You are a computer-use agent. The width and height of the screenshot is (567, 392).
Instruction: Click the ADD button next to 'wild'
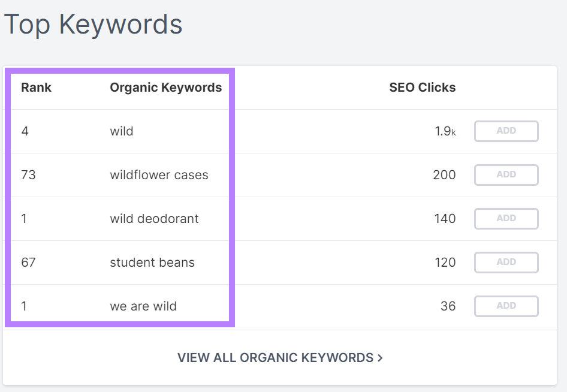coord(506,131)
